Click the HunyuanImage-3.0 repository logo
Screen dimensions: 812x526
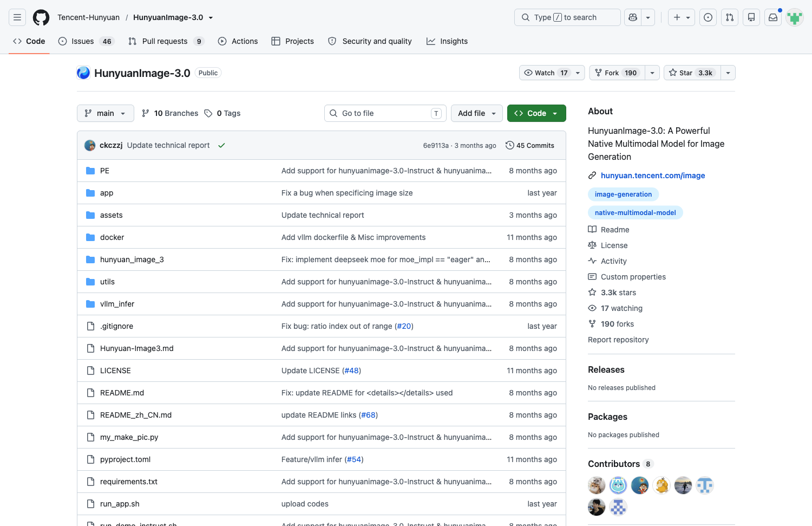coord(83,73)
